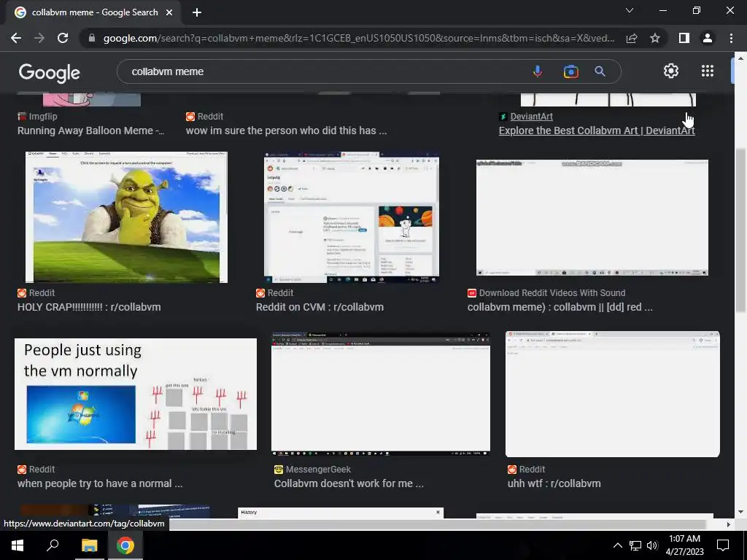Open the Google apps grid
Viewport: 747px width, 560px height.
click(708, 71)
